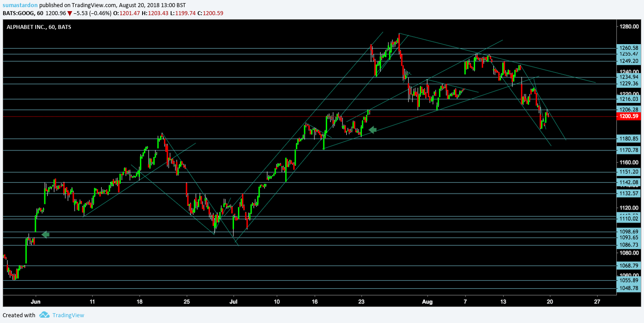This screenshot has width=644, height=323.
Task: Click the 1093.65 price level label
Action: click(x=629, y=237)
